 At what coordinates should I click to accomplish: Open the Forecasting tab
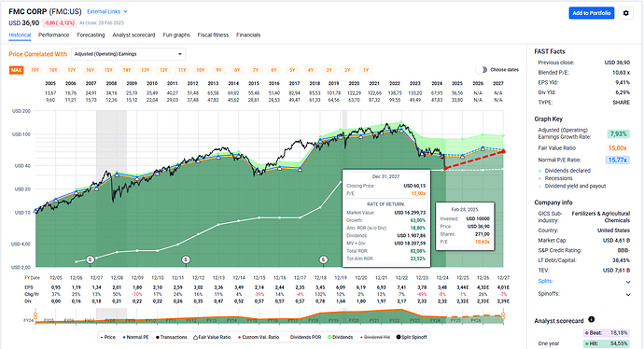coord(91,35)
